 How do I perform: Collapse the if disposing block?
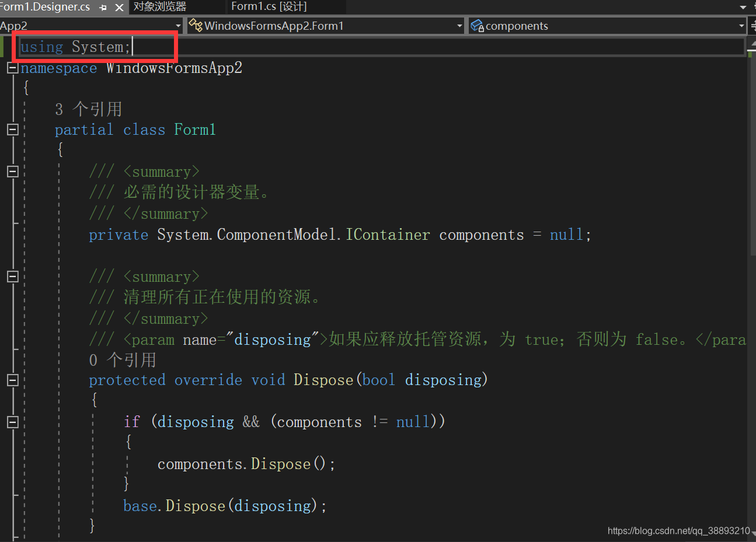click(12, 421)
